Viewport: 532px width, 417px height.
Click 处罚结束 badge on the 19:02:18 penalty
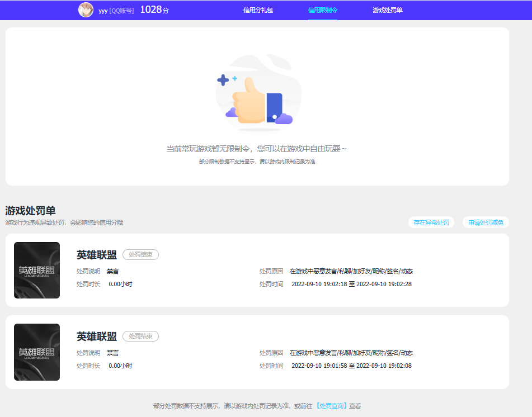click(140, 254)
